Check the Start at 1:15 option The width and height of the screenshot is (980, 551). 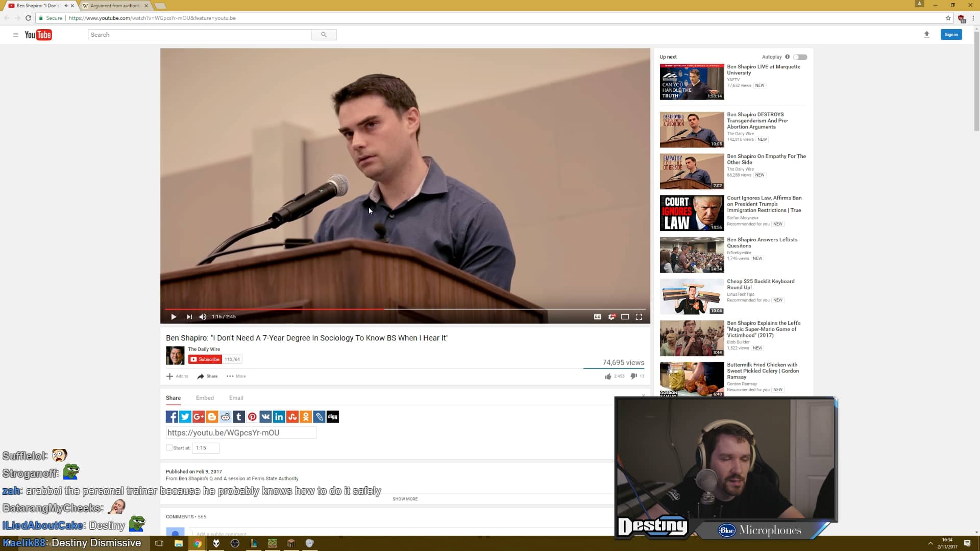168,447
